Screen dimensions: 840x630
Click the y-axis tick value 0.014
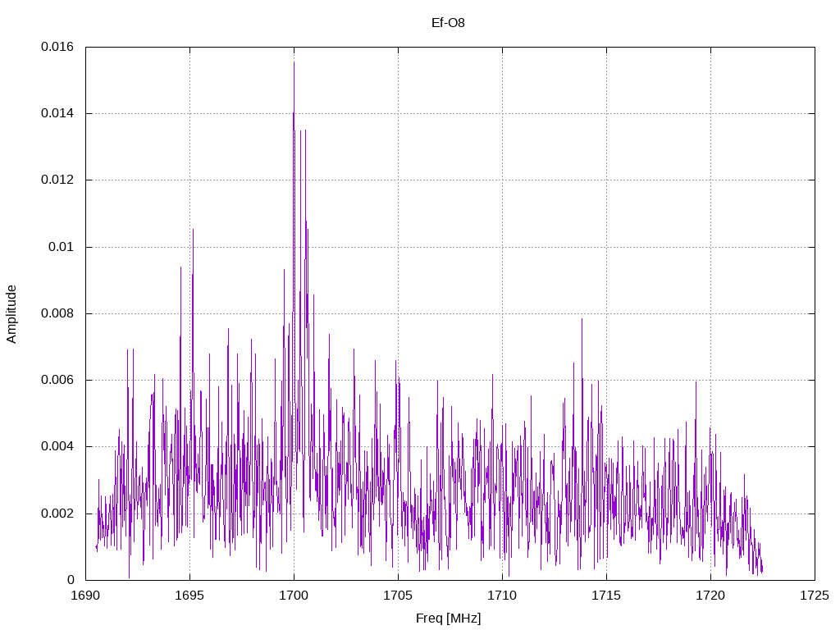coord(57,113)
